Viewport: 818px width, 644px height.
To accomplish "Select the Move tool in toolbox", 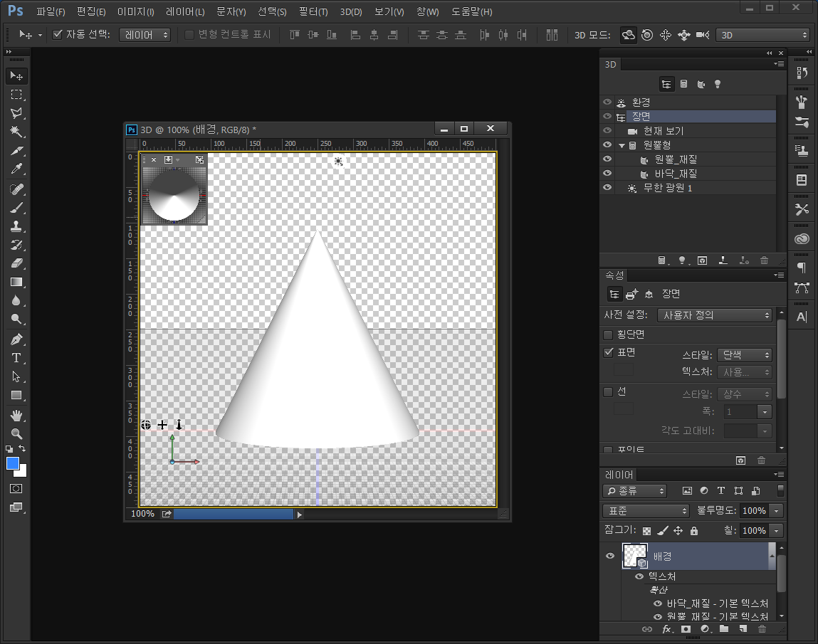I will 16,75.
